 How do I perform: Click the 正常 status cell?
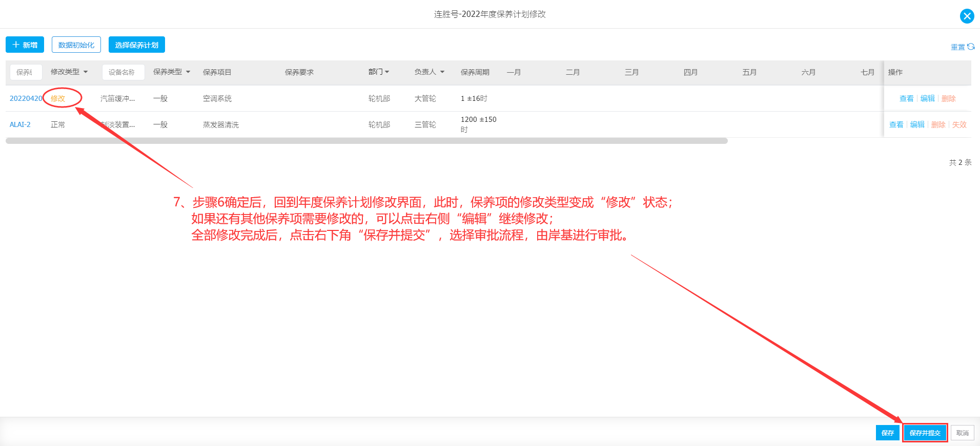(x=58, y=124)
